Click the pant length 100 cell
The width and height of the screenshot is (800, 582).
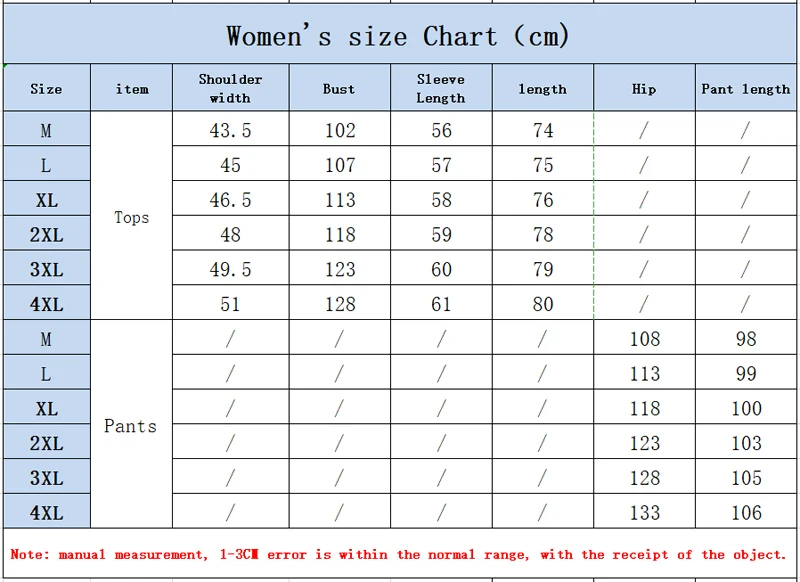[745, 407]
